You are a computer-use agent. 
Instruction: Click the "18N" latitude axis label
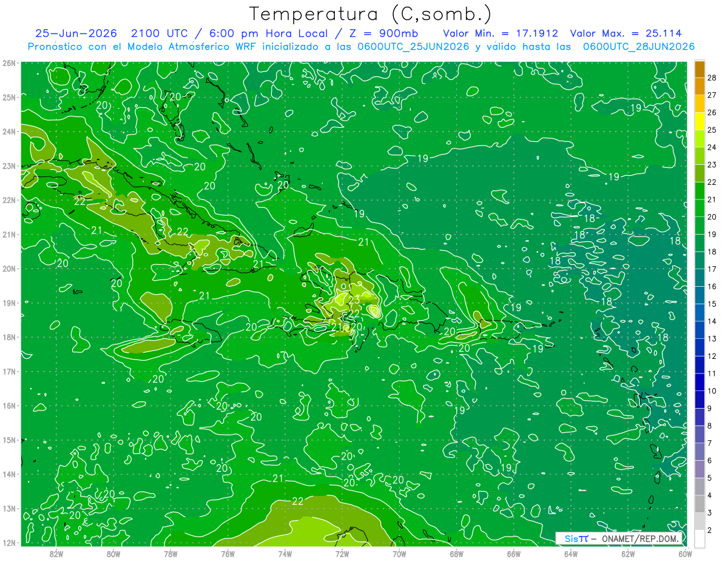[x=9, y=337]
